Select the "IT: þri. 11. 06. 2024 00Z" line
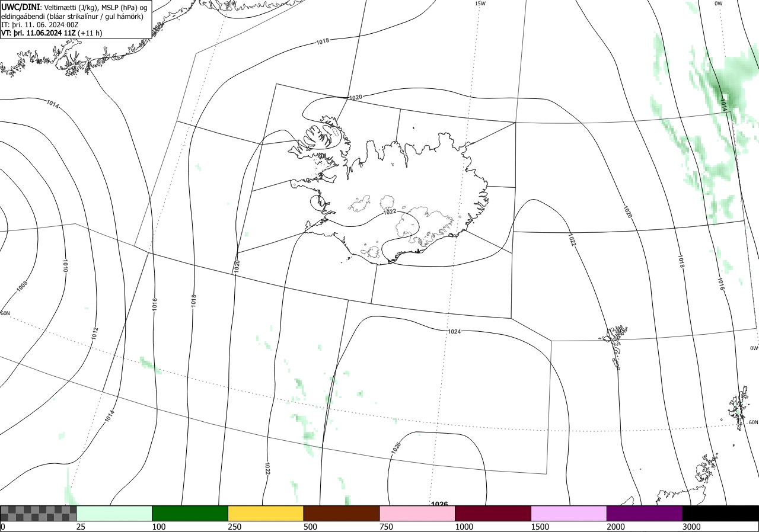The width and height of the screenshot is (759, 532). tap(39, 25)
